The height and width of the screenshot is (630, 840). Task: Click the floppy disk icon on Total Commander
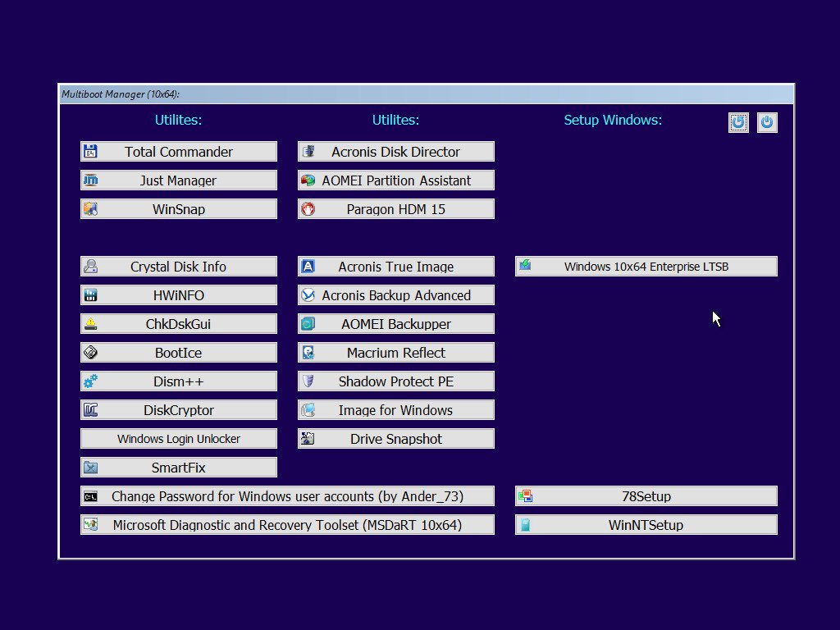(x=90, y=152)
